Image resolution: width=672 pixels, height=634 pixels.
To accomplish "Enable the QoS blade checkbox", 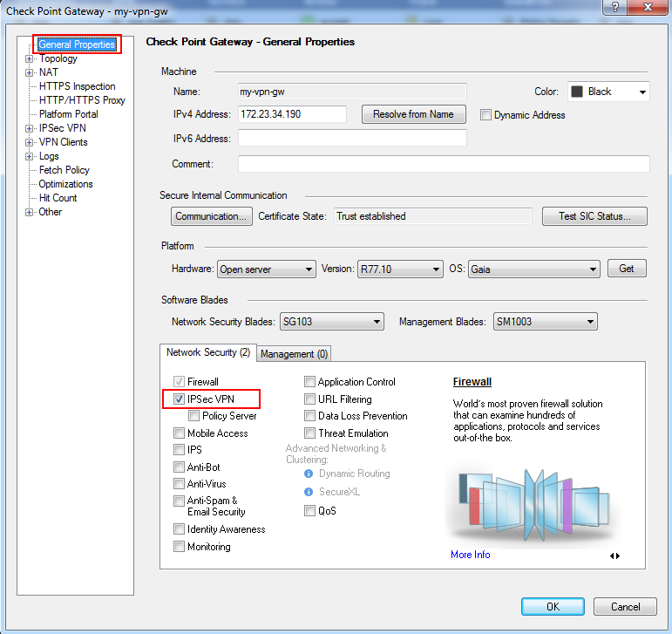I will point(309,511).
